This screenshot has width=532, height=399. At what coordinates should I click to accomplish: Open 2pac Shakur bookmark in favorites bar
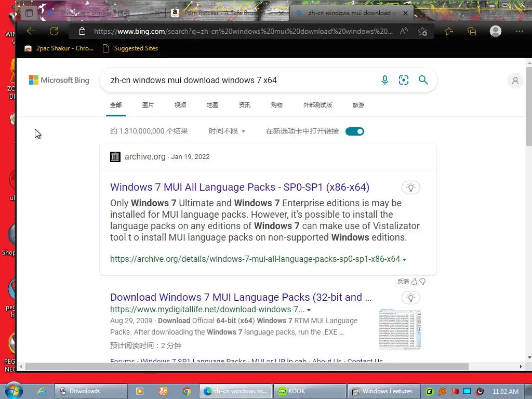click(59, 48)
